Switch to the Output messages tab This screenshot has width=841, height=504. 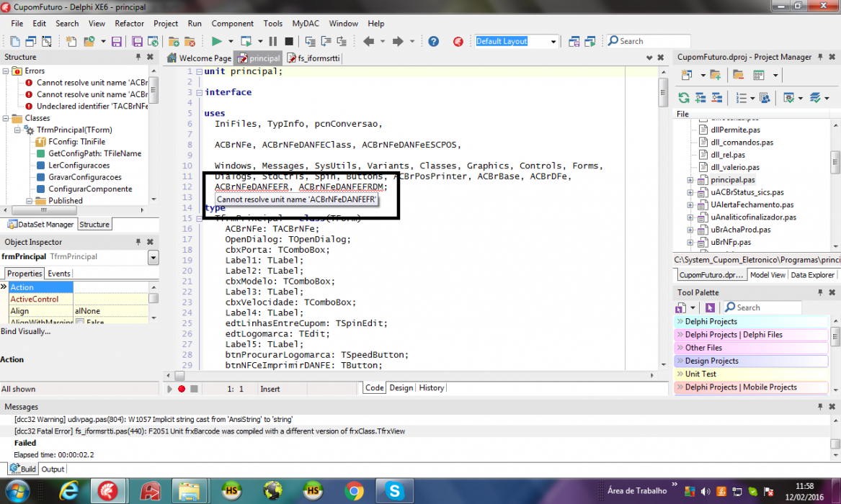click(x=53, y=469)
